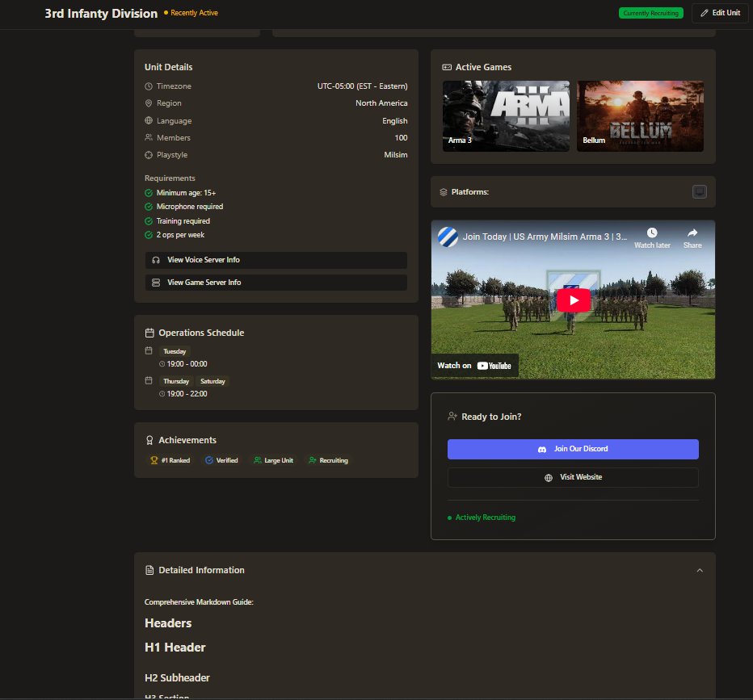This screenshot has height=700, width=753.
Task: Click the UTC-05:00 timezone value
Action: click(362, 86)
